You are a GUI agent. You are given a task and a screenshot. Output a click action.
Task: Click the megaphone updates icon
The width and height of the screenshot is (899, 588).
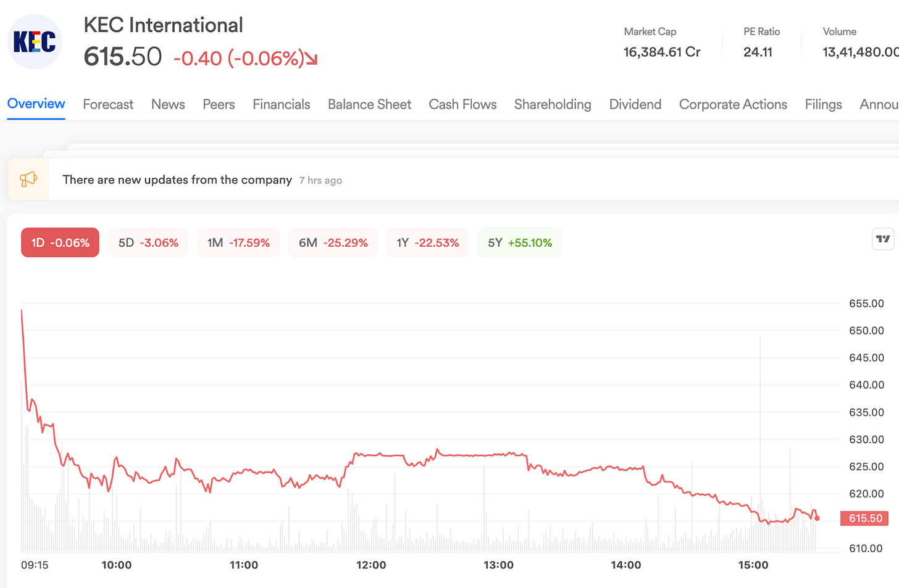[x=28, y=180]
